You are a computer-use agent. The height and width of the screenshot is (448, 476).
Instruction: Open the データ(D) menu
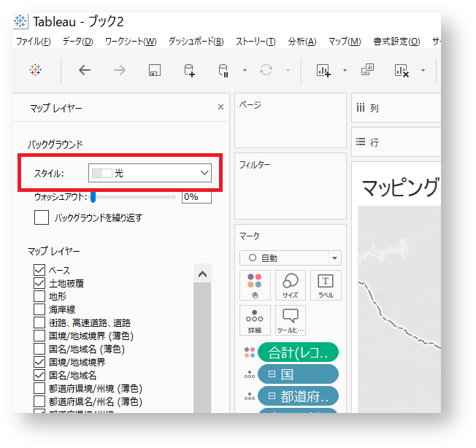pos(77,42)
